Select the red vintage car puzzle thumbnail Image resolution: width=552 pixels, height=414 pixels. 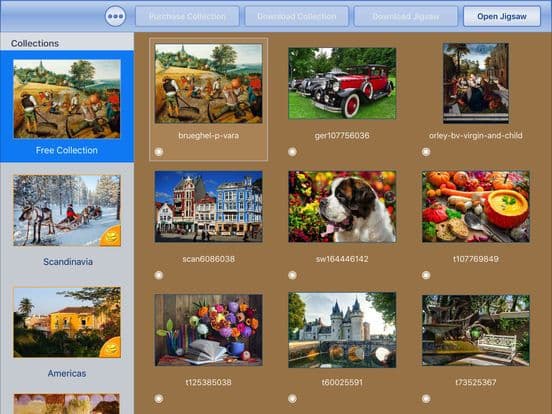click(342, 83)
